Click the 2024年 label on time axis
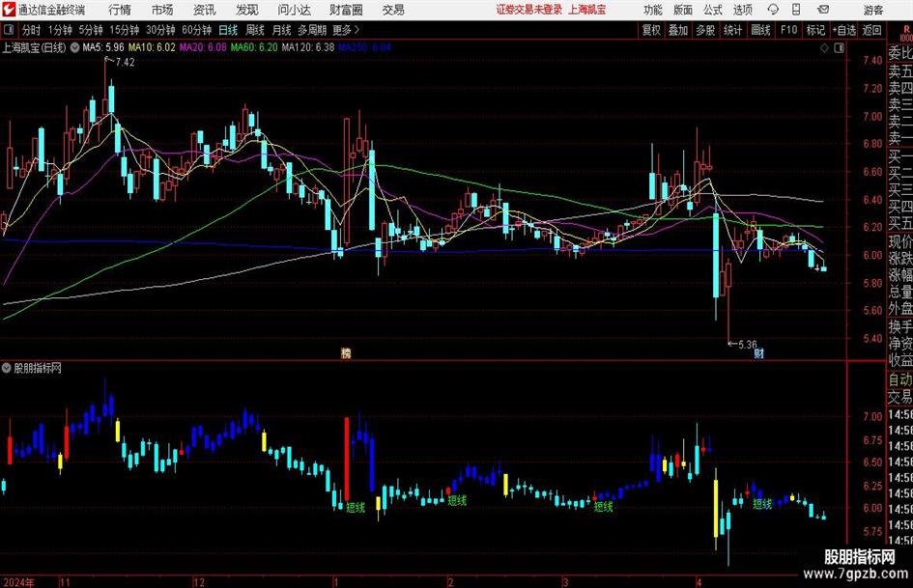 [18, 582]
